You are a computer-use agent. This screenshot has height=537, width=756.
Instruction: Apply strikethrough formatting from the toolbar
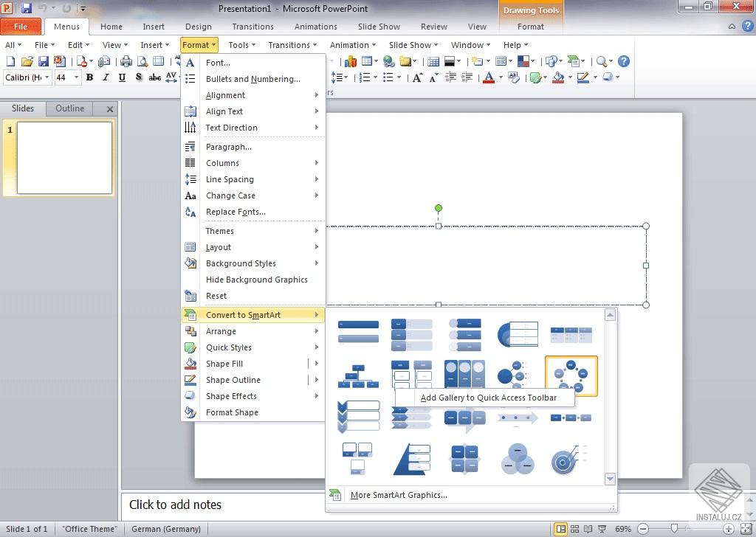pos(155,77)
